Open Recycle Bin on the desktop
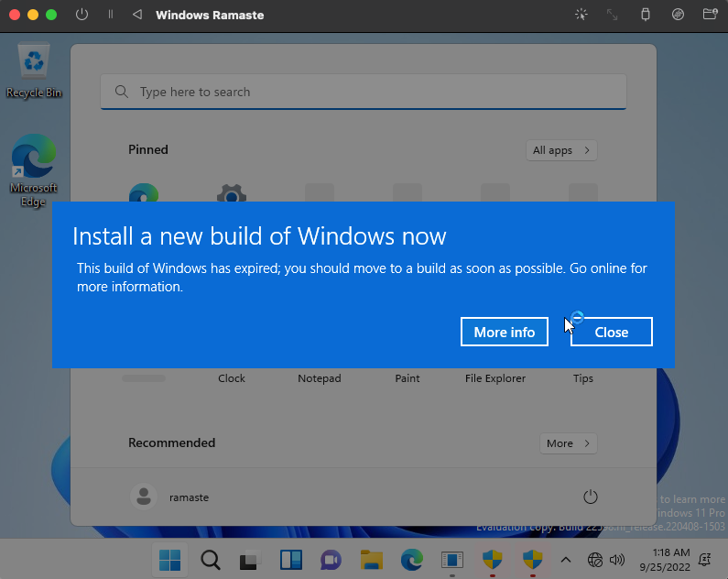The height and width of the screenshot is (579, 728). pyautogui.click(x=34, y=71)
